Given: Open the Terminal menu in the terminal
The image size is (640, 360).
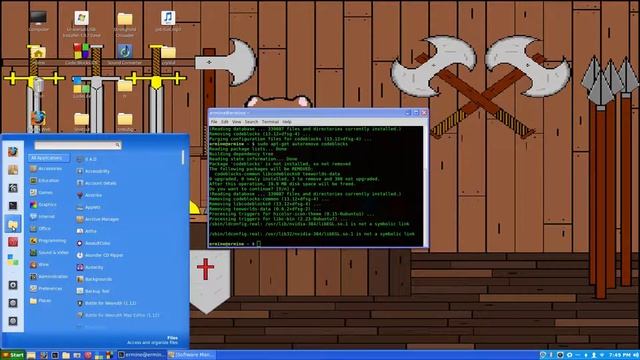Looking at the screenshot, I should tap(270, 122).
